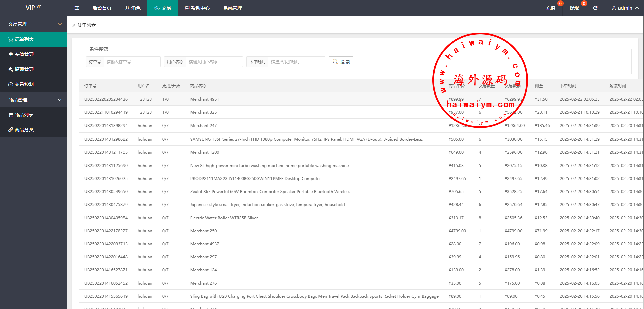This screenshot has height=309, width=644.
Task: Click the refresh icon in top bar
Action: pyautogui.click(x=595, y=8)
